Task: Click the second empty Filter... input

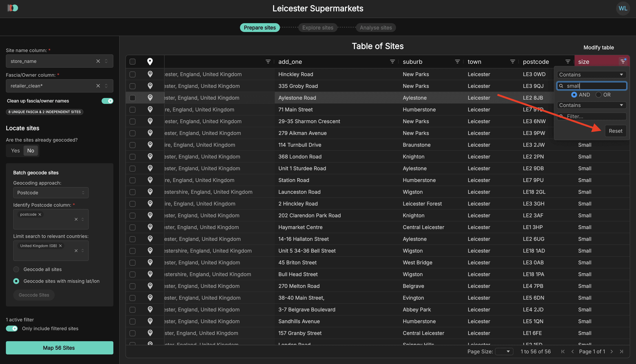Action: 591,116
